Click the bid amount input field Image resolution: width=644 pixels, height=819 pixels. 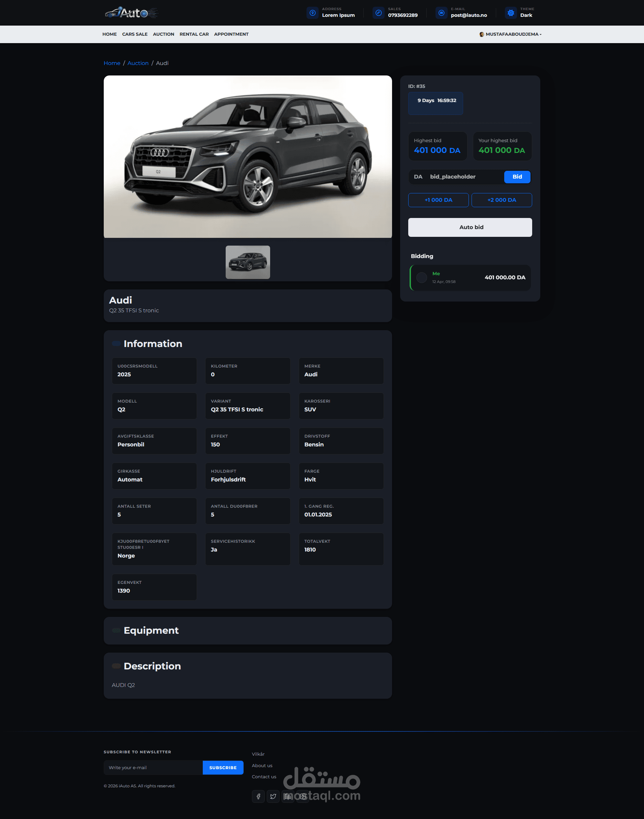tap(465, 177)
